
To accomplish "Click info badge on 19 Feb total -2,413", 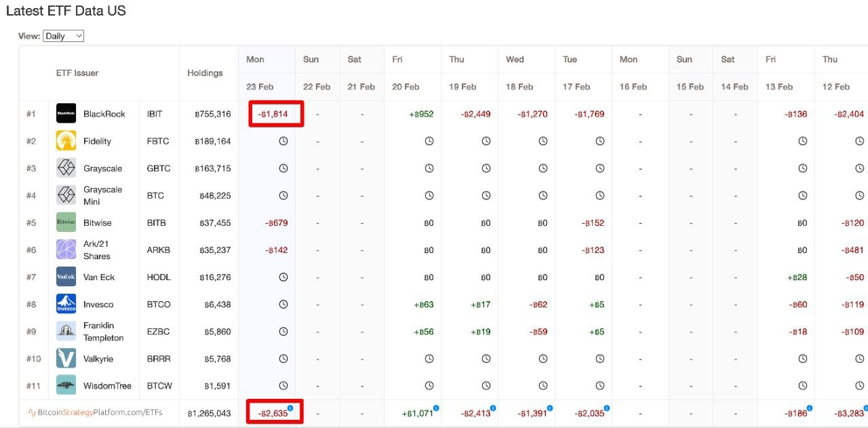I will click(x=493, y=408).
